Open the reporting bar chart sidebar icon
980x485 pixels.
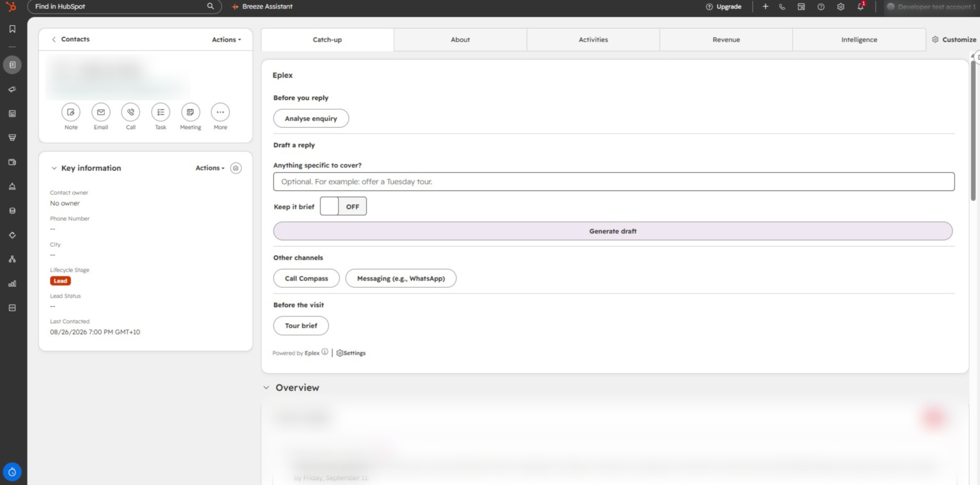[x=12, y=283]
